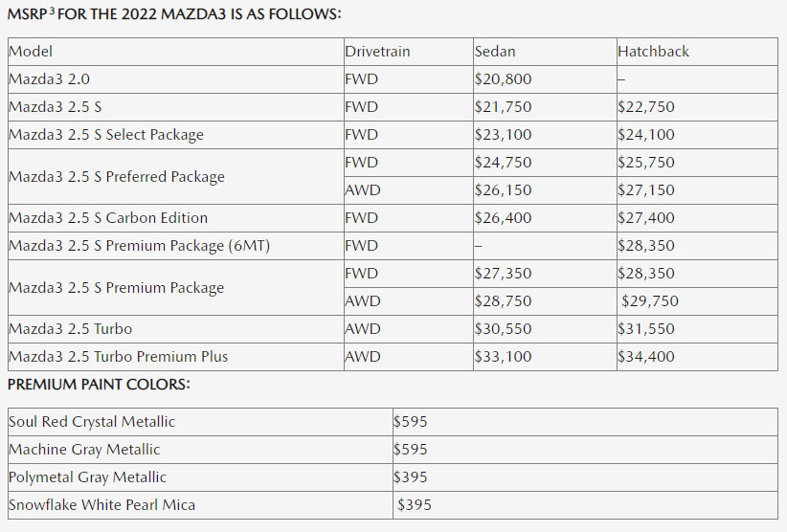Select Mazda3 2.5 S Select Package row label

click(x=106, y=135)
